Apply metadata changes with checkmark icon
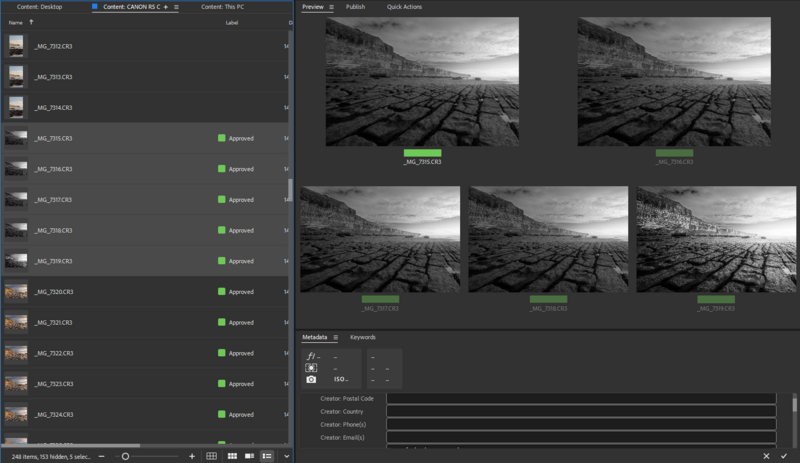 [784, 456]
